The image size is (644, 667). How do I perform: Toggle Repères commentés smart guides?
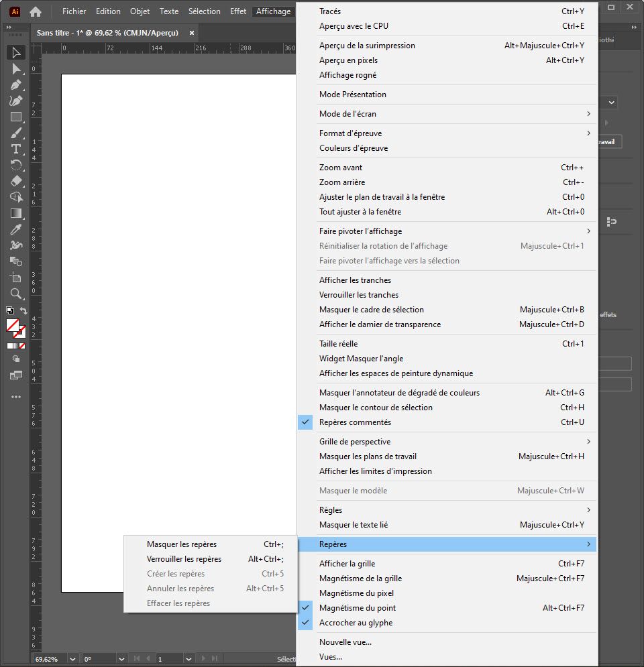click(447, 422)
